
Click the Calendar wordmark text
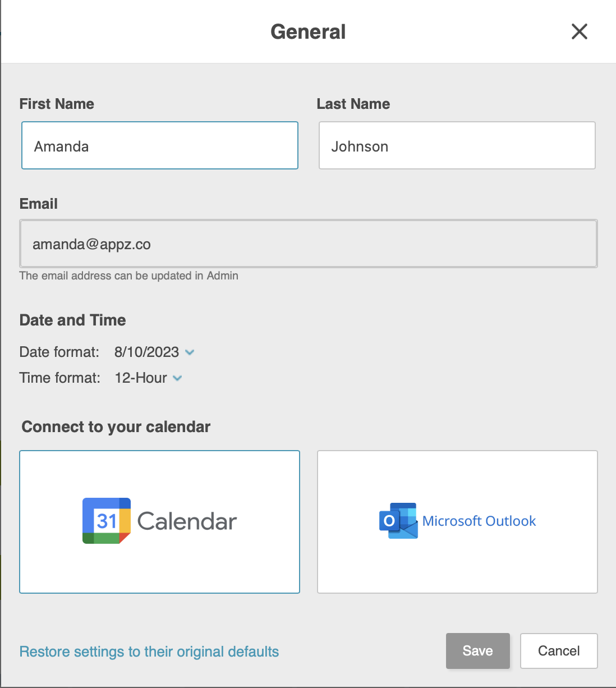pyautogui.click(x=187, y=521)
